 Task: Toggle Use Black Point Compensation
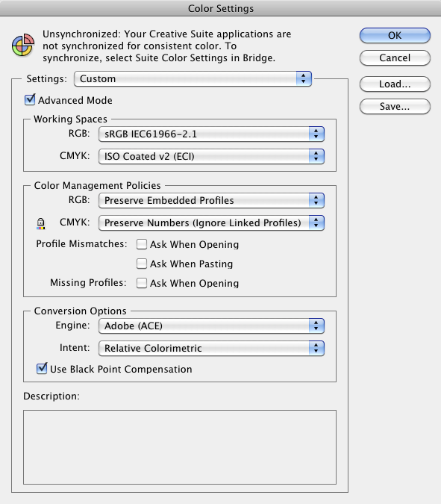[42, 368]
